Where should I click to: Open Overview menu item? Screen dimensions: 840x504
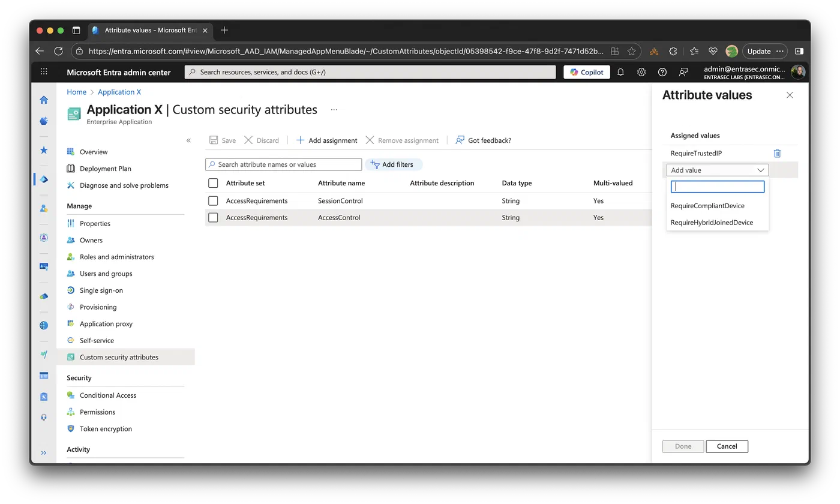pos(94,152)
